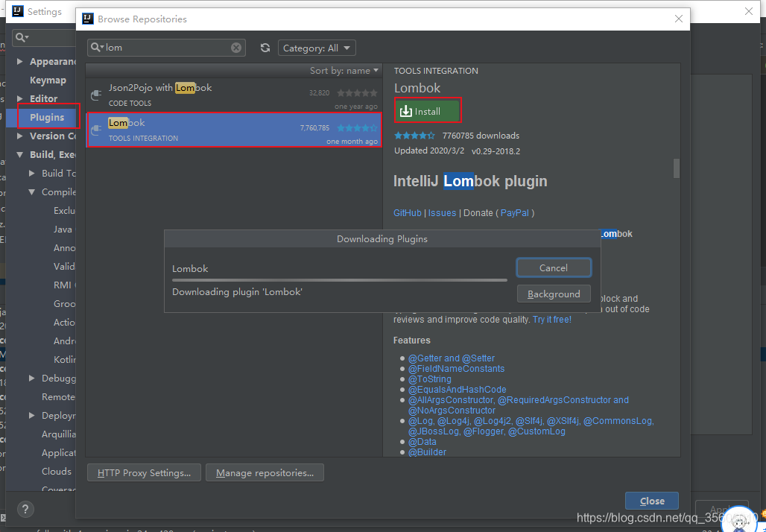
Task: Expand the Appearance settings node
Action: click(20, 62)
